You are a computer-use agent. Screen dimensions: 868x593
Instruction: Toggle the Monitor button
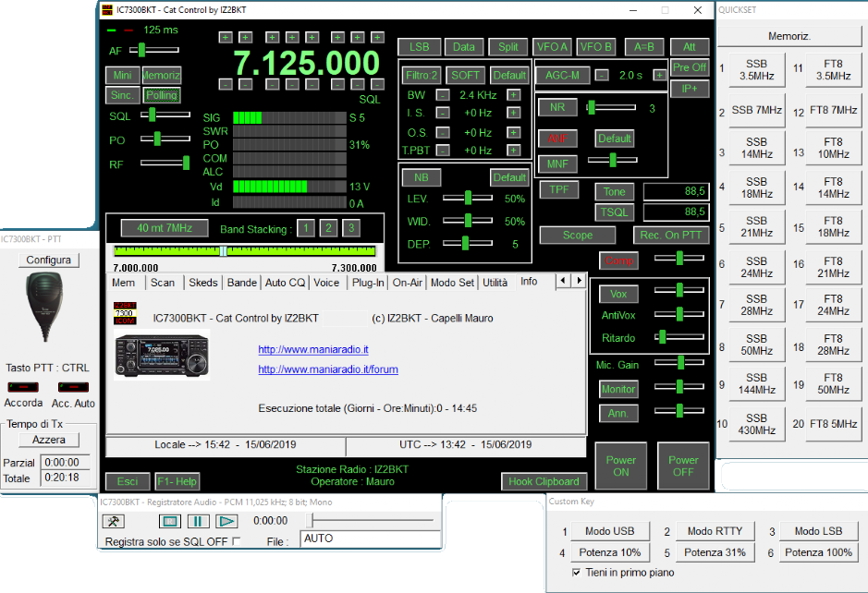(618, 389)
